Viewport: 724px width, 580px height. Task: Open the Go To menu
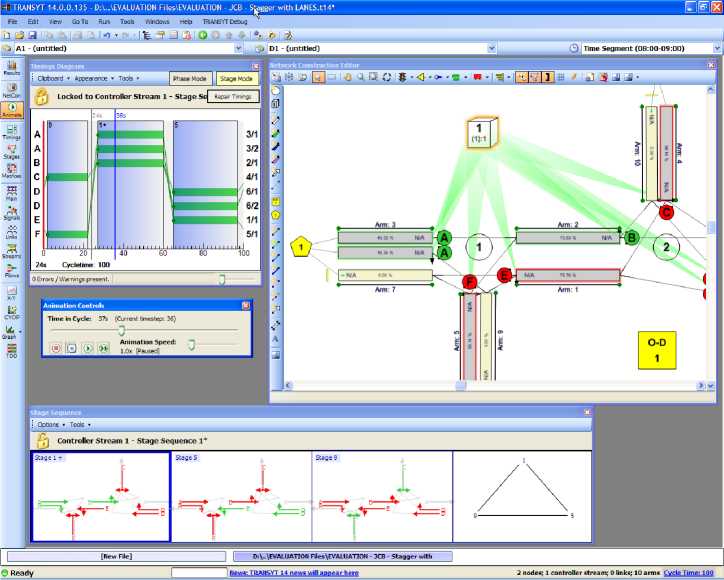[79, 22]
